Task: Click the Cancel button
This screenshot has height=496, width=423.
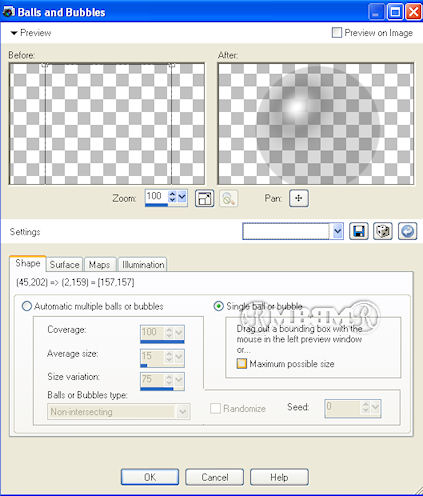Action: (x=214, y=477)
